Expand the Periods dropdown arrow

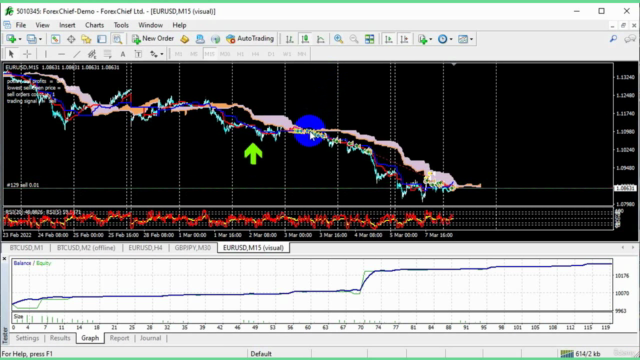coord(451,39)
